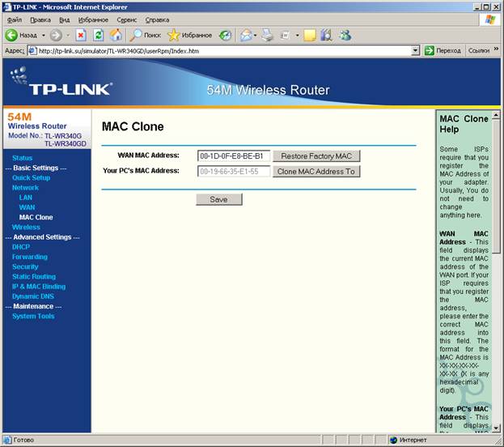This screenshot has width=504, height=447.
Task: Go back with the Назад arrow icon
Action: 11,35
